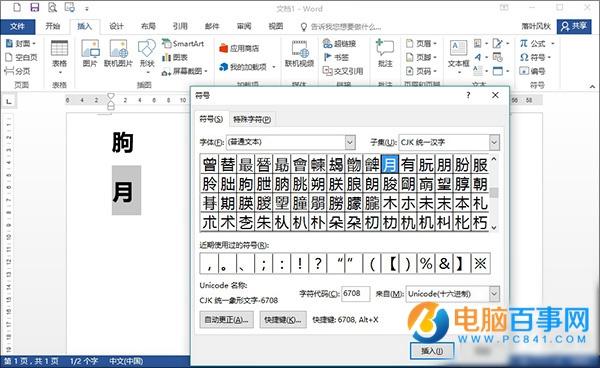Click the 第1页，共1页 page status

pyautogui.click(x=31, y=361)
